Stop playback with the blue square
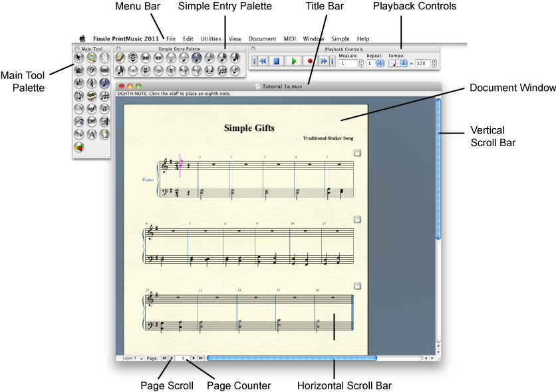This screenshot has width=556, height=392. point(276,61)
